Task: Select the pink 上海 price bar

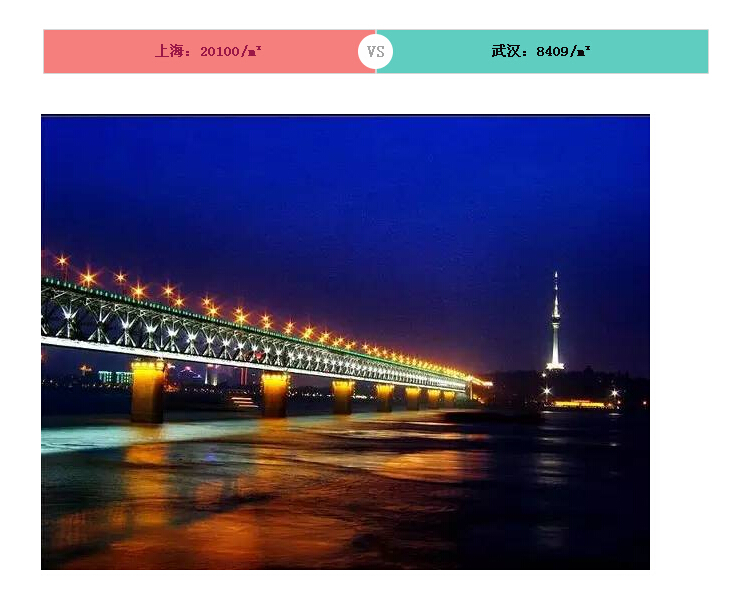Action: [x=209, y=51]
